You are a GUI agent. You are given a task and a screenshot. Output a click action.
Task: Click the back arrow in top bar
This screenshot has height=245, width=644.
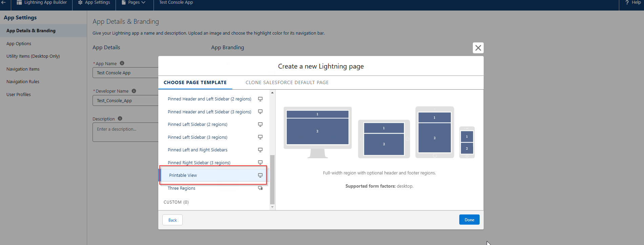[4, 2]
